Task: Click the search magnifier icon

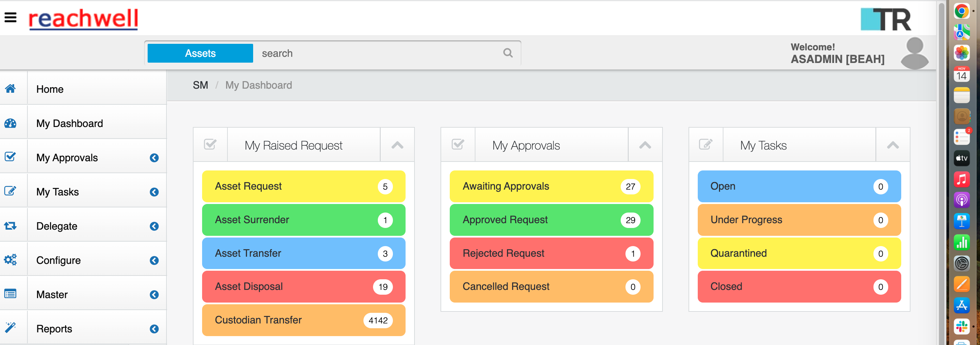Action: coord(508,53)
